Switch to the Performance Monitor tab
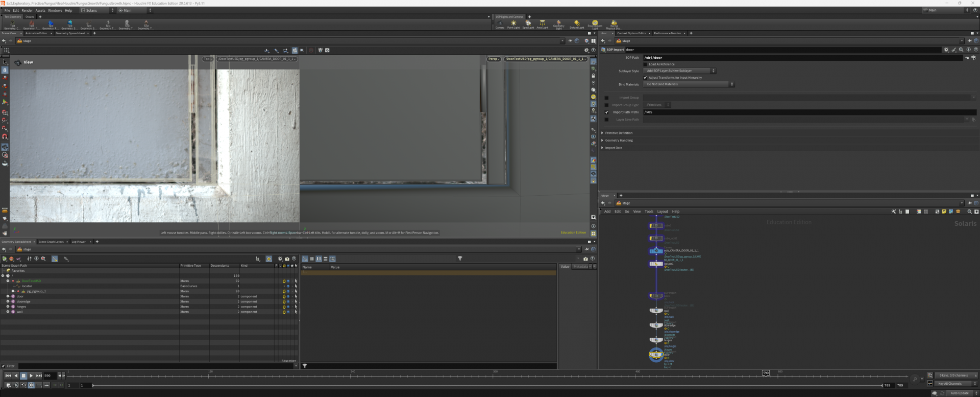 (x=667, y=33)
